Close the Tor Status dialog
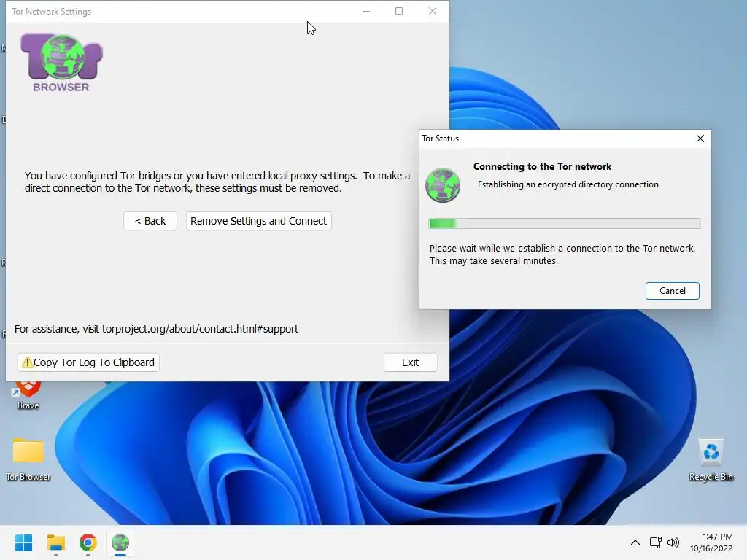Screen dimensions: 747x560 click(x=700, y=139)
